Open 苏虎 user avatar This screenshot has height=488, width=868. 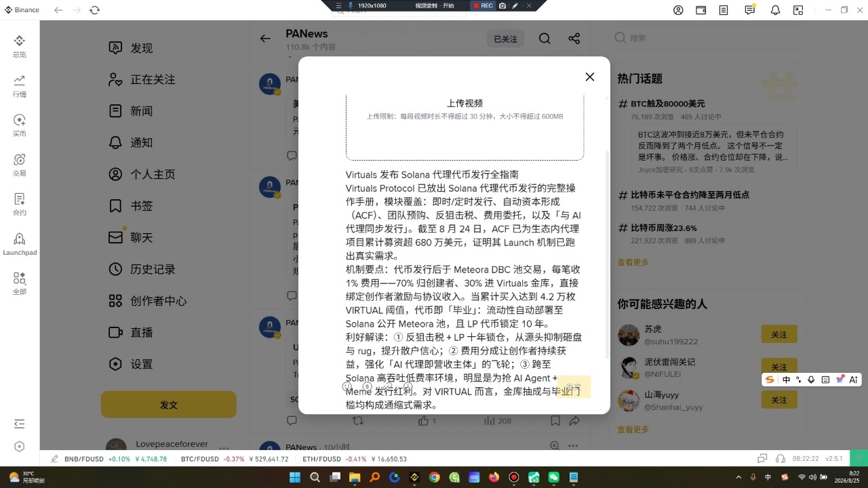(629, 335)
